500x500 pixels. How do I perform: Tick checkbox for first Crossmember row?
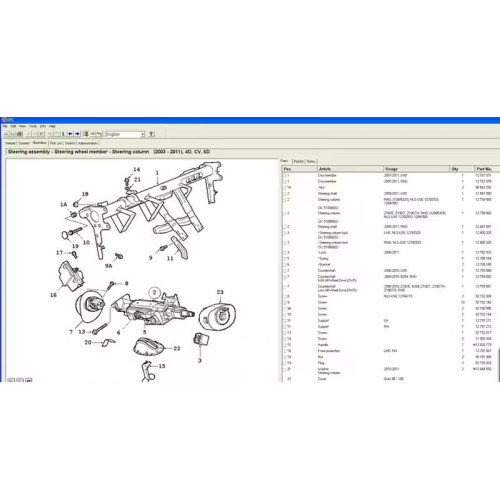click(x=285, y=175)
